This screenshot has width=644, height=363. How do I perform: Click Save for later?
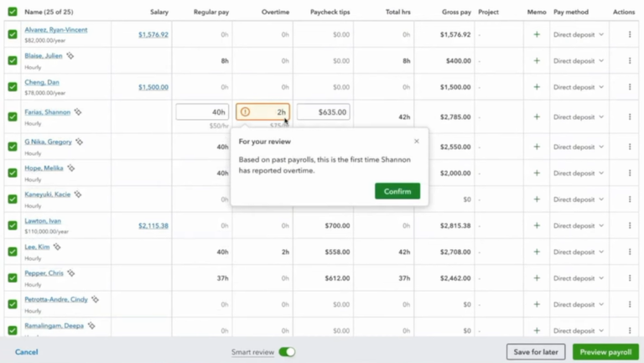click(536, 352)
